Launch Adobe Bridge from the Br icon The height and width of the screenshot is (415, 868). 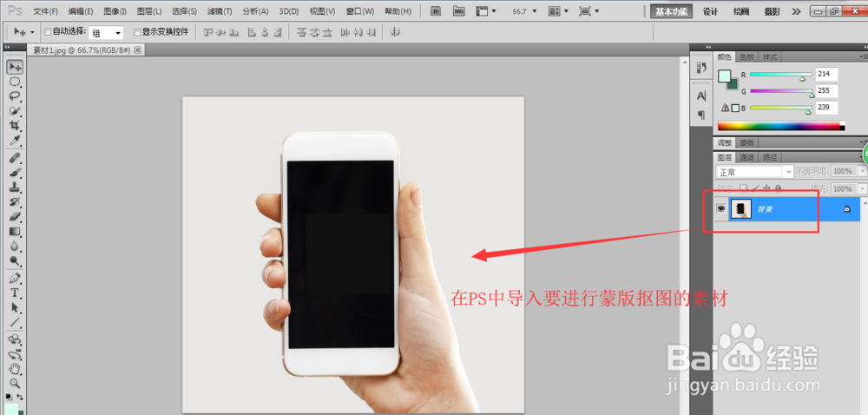pos(437,11)
